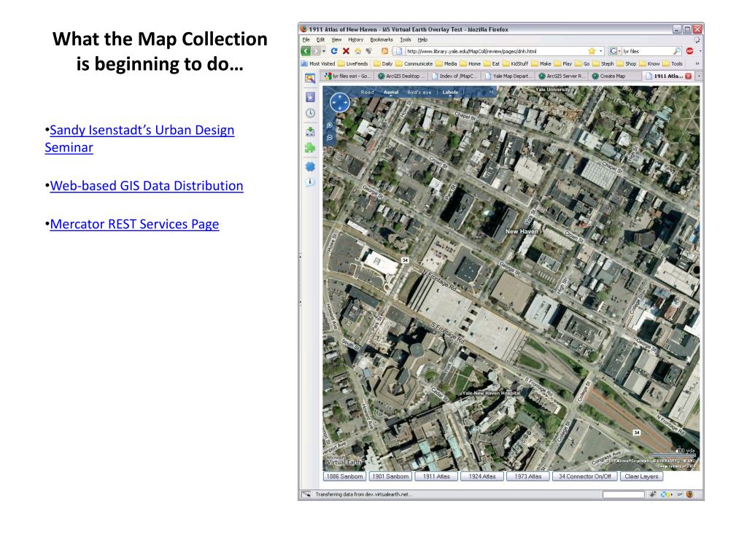Open the Bookmarks menu

click(382, 40)
